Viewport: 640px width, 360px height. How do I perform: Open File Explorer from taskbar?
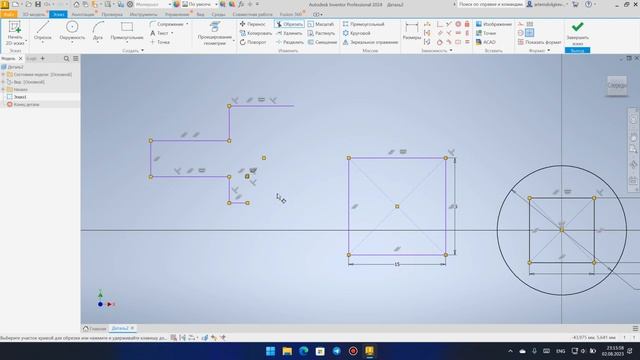pyautogui.click(x=287, y=351)
